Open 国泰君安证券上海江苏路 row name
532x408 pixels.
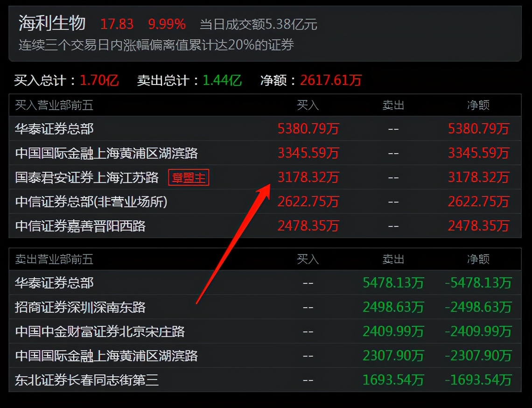pyautogui.click(x=87, y=177)
